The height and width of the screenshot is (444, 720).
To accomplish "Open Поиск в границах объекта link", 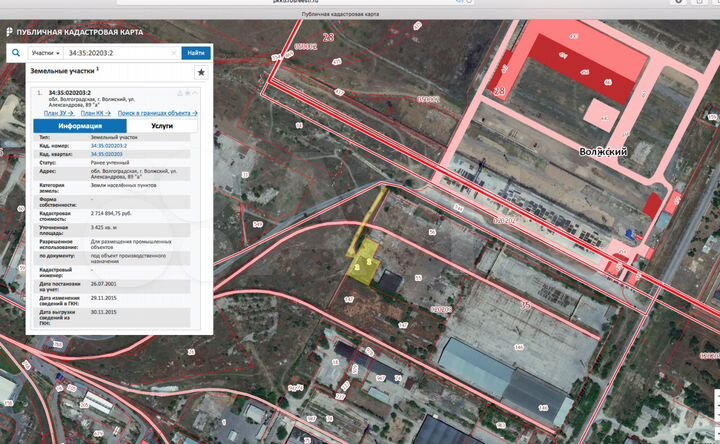I will coord(158,113).
